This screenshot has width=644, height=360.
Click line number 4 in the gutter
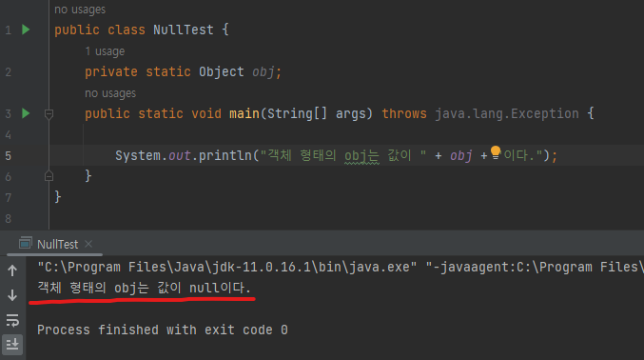pos(9,135)
